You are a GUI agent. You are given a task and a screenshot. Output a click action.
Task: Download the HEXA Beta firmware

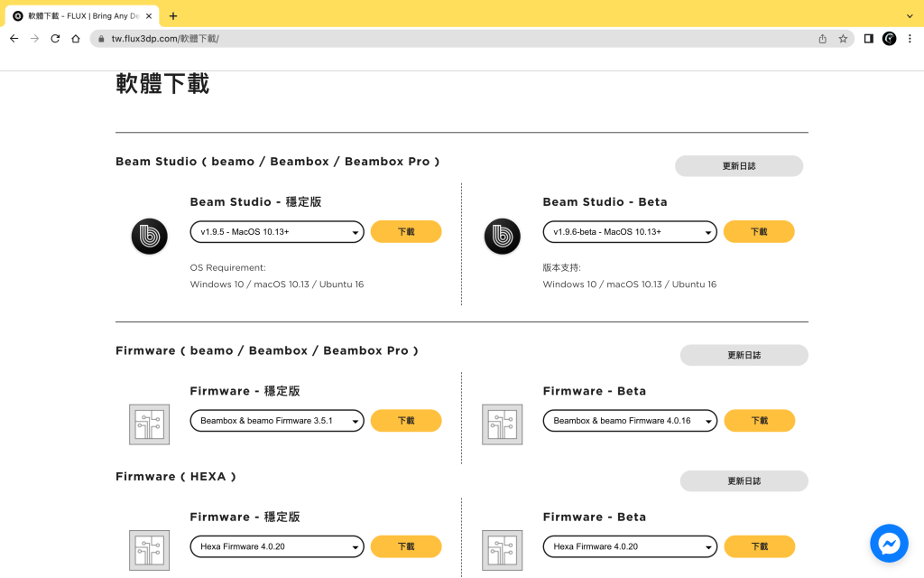[x=759, y=546]
